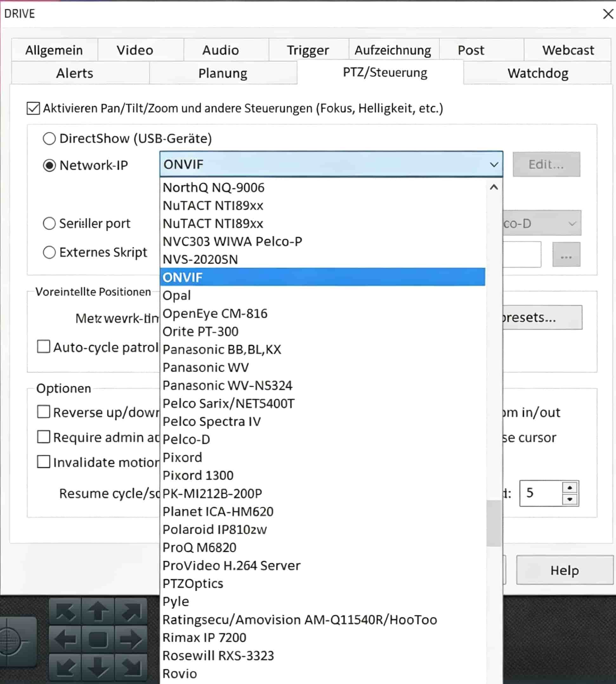Click the PTZ up-right arrow icon

click(x=131, y=611)
